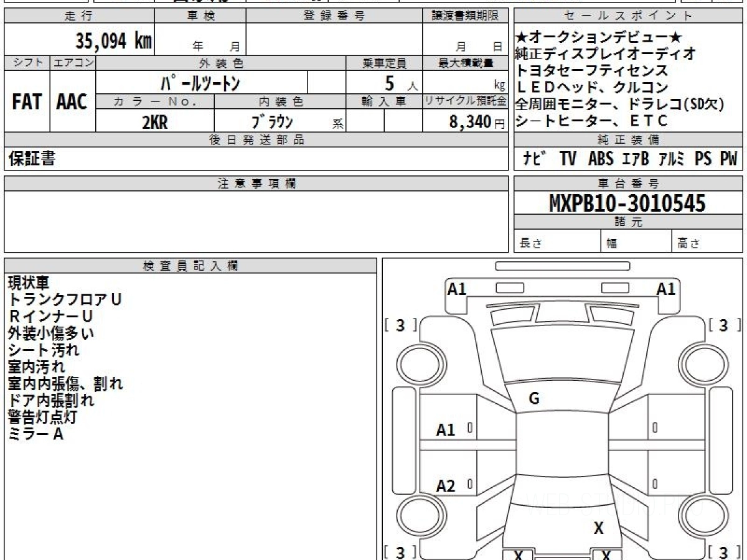Click the A2 mark on door diagram

pos(446,486)
